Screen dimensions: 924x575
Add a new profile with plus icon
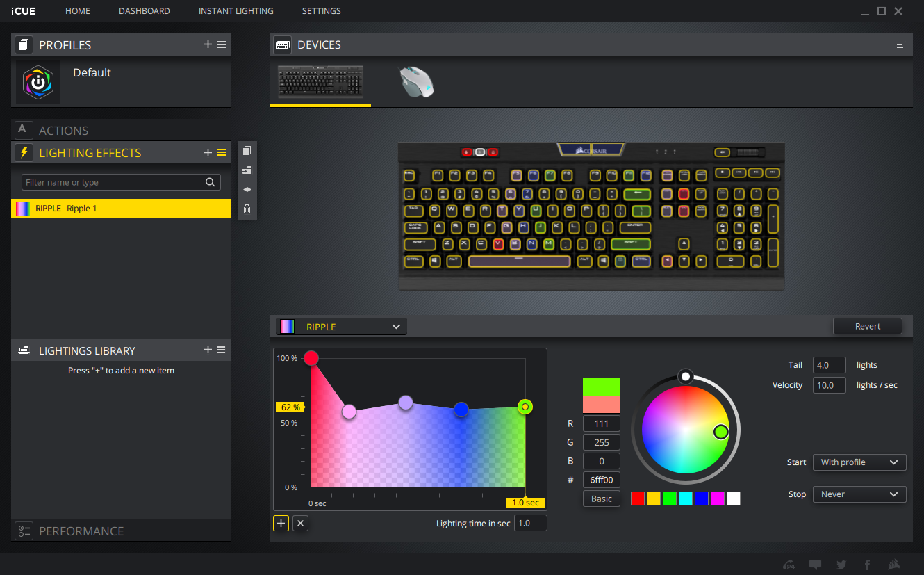(x=208, y=44)
